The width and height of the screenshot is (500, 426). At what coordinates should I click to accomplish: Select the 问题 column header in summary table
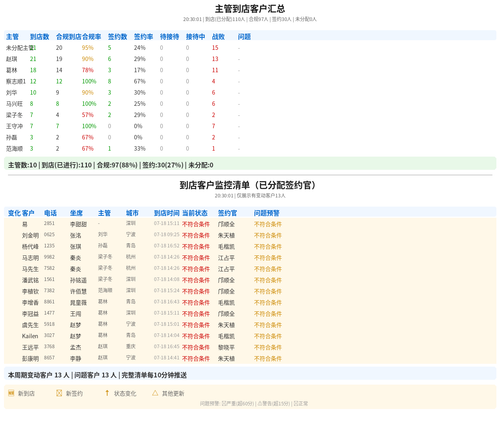(x=244, y=37)
